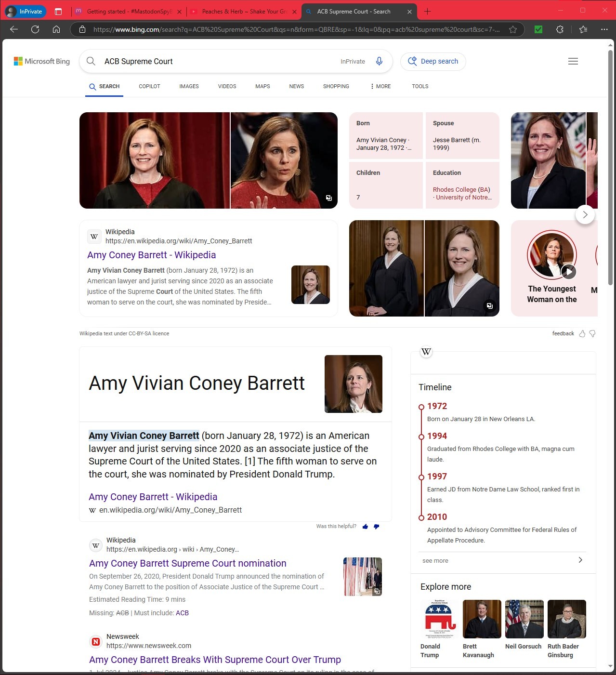This screenshot has width=616, height=675.
Task: Click Rhodes College (BA) education link
Action: [x=461, y=189]
